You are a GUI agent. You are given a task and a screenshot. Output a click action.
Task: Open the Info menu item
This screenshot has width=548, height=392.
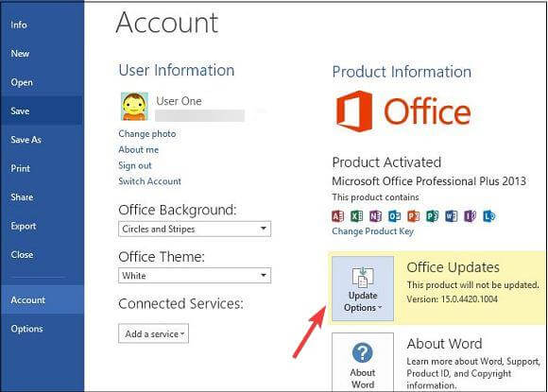click(42, 25)
